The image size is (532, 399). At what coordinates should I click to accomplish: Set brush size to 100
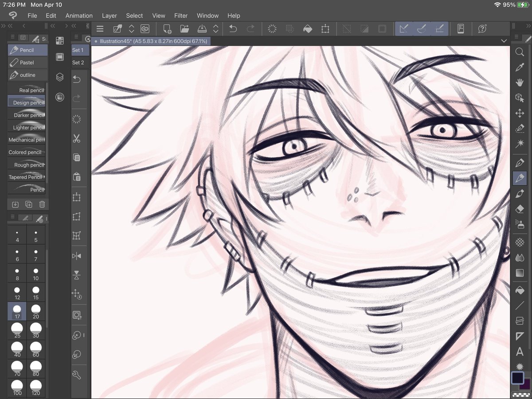click(17, 387)
